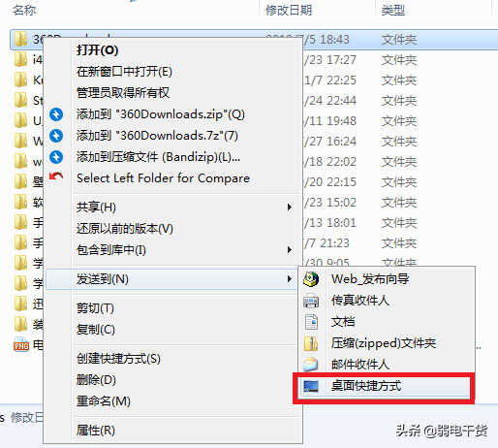Expand the 发送到(N) submenu arrow

290,279
